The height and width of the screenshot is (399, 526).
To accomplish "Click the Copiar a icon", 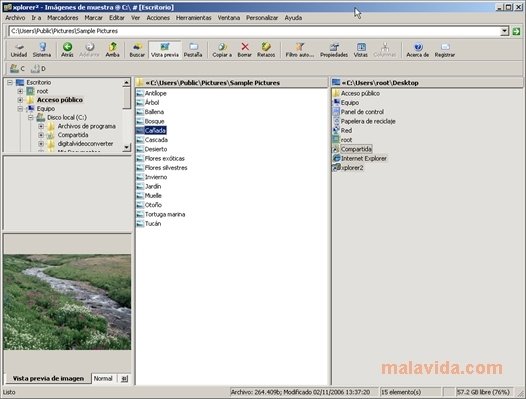I will [x=222, y=50].
